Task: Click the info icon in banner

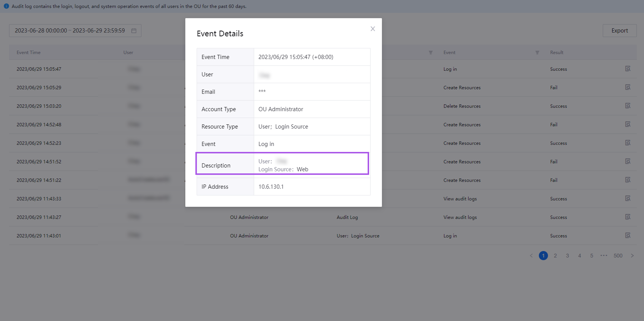Action: (x=6, y=6)
